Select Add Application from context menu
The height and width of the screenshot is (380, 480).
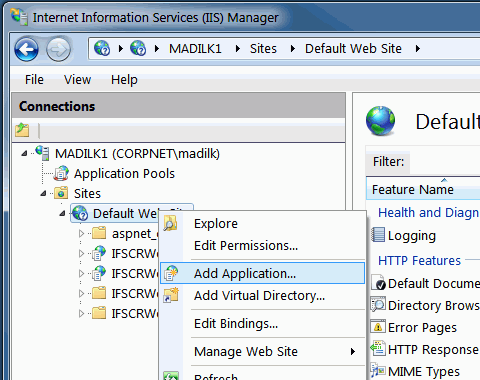point(262,273)
